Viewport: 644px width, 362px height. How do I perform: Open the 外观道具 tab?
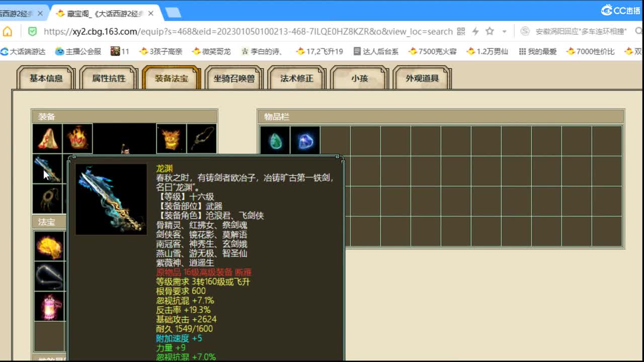point(422,78)
